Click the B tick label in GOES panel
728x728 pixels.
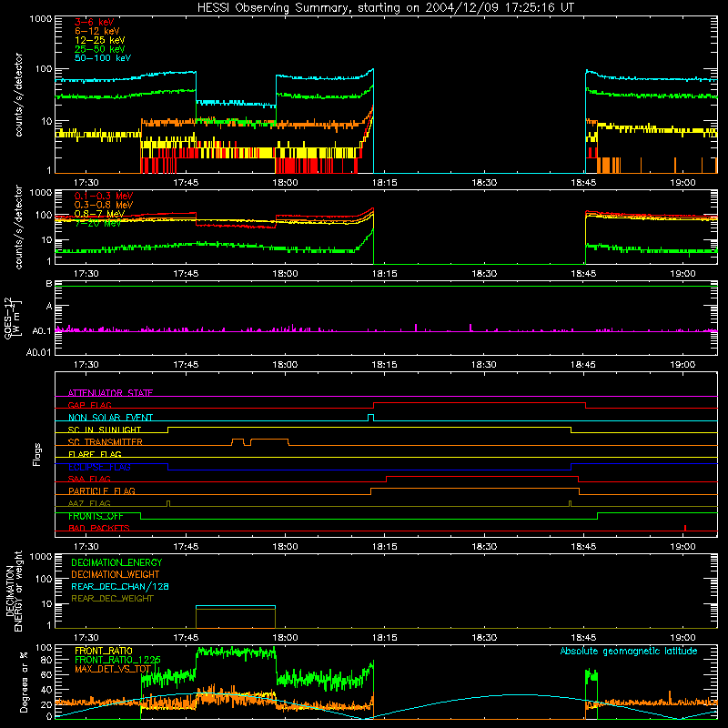click(49, 283)
